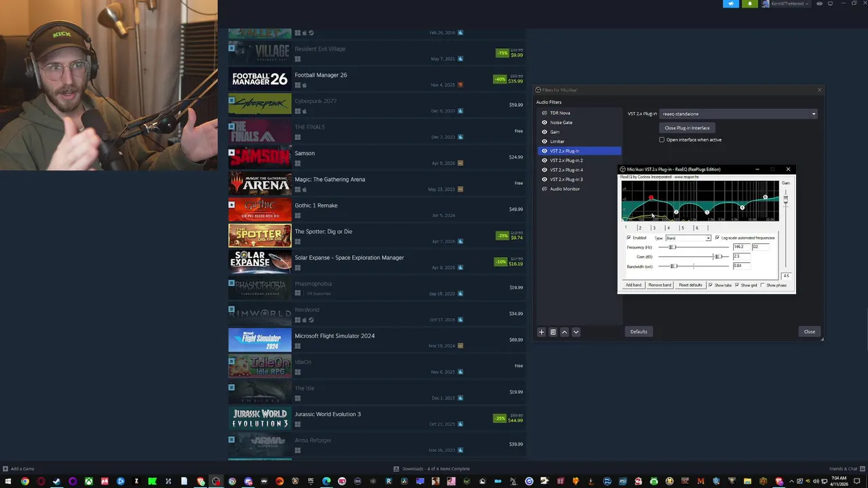Click the Gain (dB) slider handle
868x488 pixels.
tap(717, 257)
